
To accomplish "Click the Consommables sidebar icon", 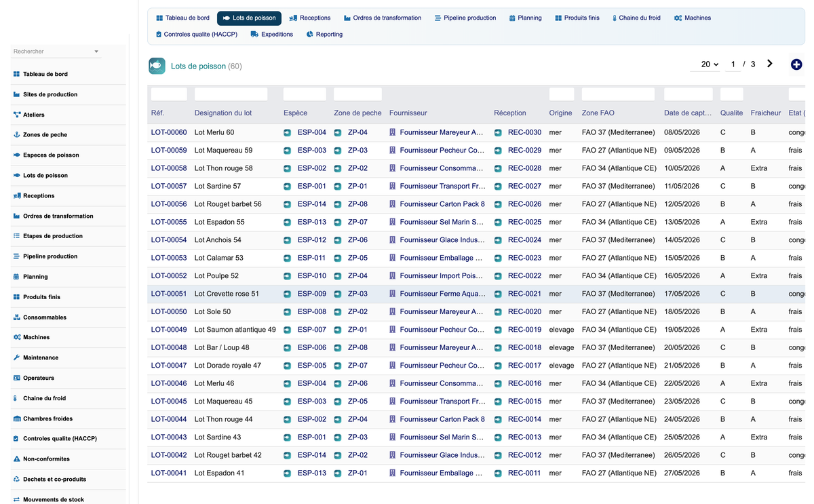I will (x=17, y=317).
